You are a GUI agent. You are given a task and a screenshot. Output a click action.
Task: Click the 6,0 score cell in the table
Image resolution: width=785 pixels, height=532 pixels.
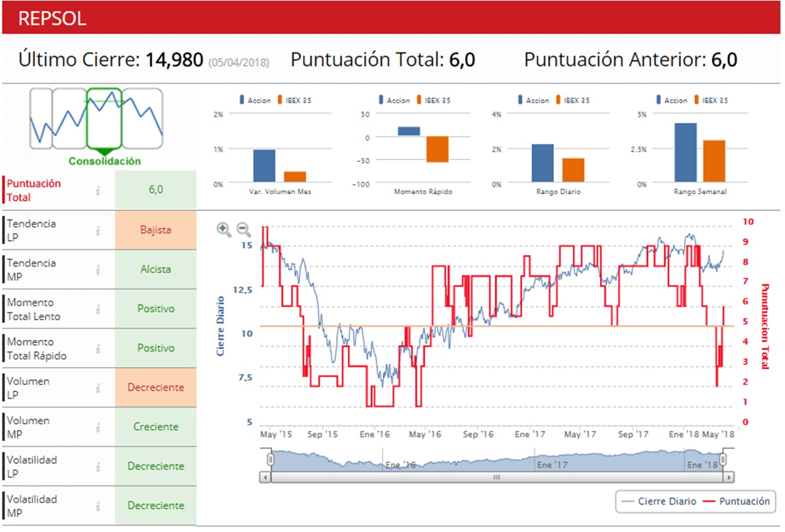[x=156, y=190]
